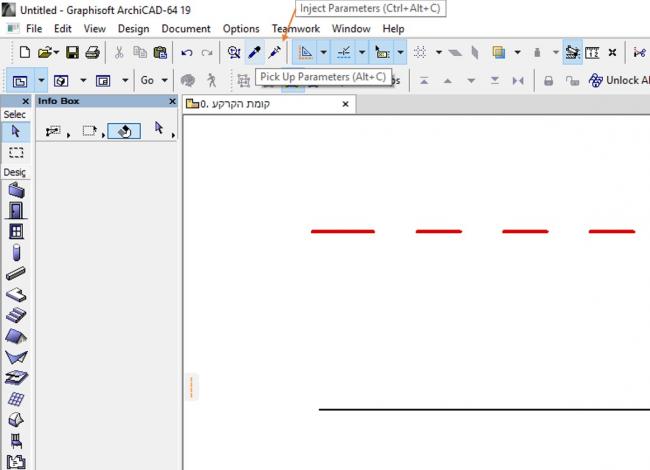Open the dropdown arrow beside Open folder icon

[x=57, y=52]
